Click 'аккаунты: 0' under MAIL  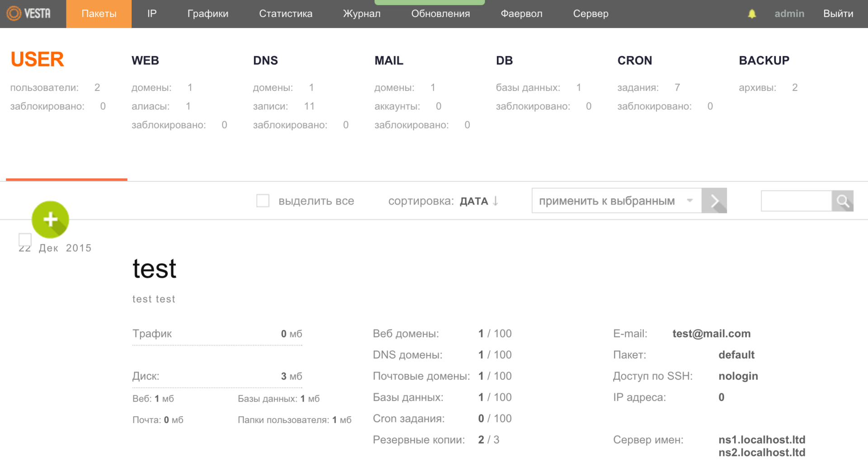point(408,106)
